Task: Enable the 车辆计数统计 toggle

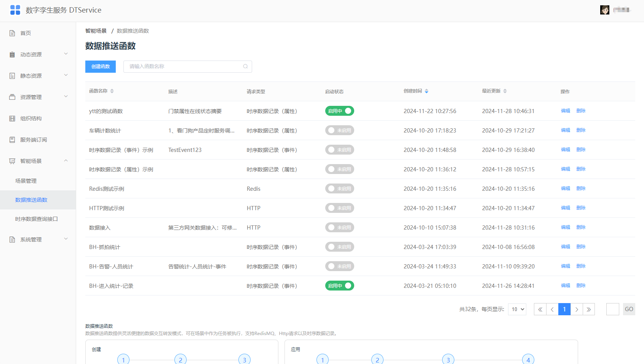Action: (x=340, y=130)
